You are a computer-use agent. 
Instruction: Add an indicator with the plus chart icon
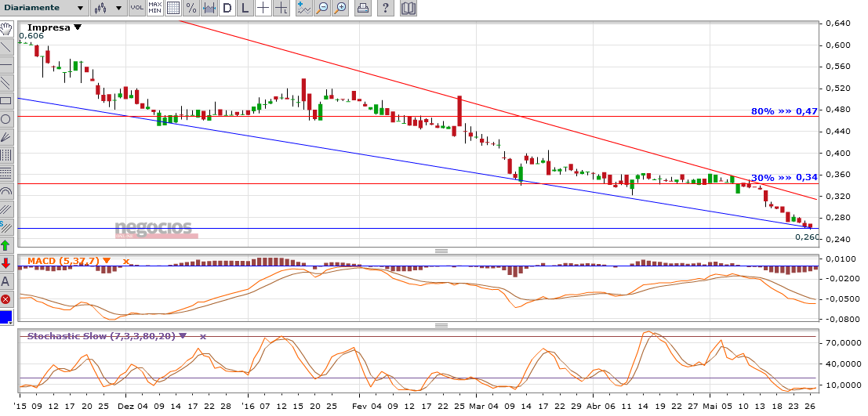pos(303,8)
